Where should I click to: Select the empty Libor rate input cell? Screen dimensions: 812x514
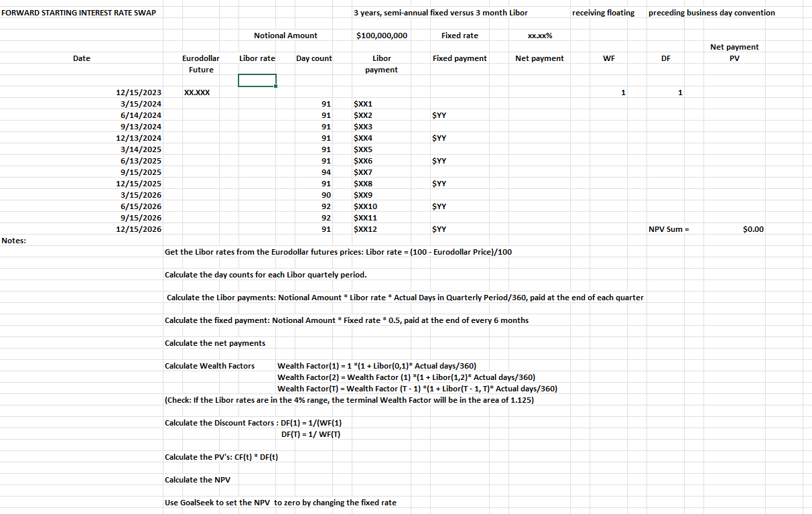click(257, 80)
